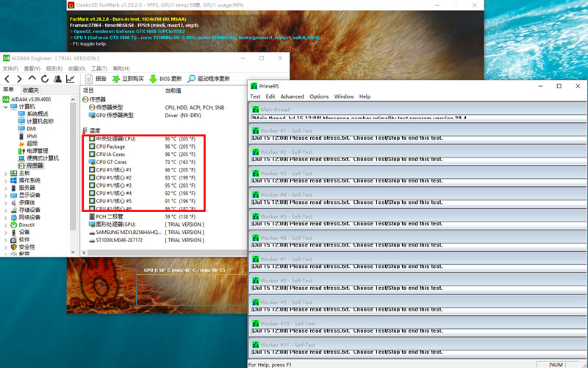Expand the 主板 motherboard node

point(6,173)
